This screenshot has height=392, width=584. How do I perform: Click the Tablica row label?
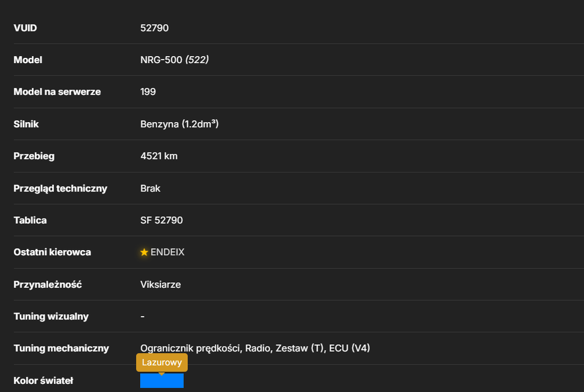30,220
